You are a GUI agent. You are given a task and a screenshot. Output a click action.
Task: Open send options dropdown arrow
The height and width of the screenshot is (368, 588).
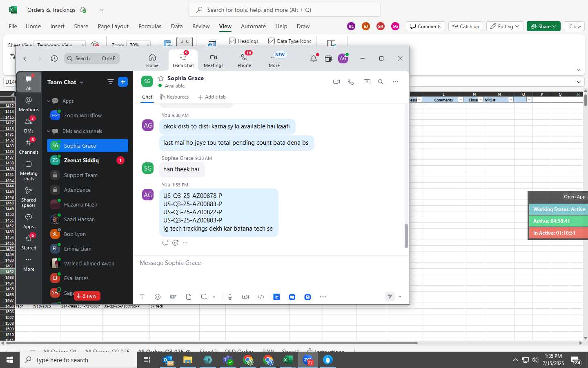pos(400,296)
